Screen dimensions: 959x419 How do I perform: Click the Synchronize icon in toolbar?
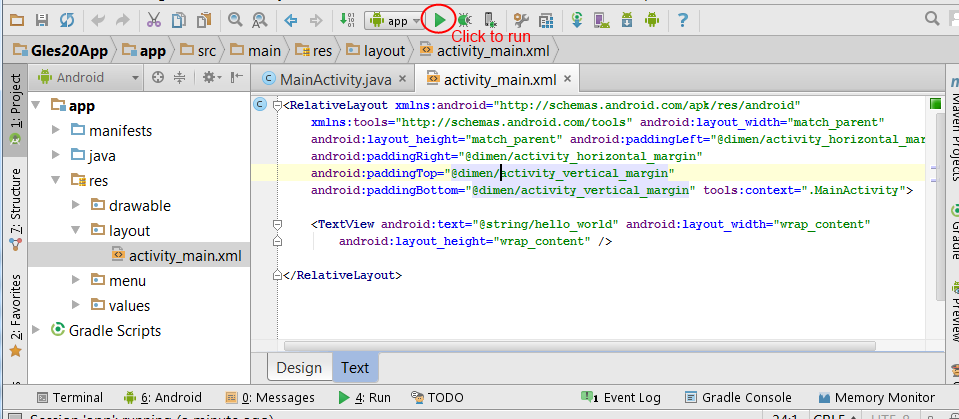coord(66,19)
